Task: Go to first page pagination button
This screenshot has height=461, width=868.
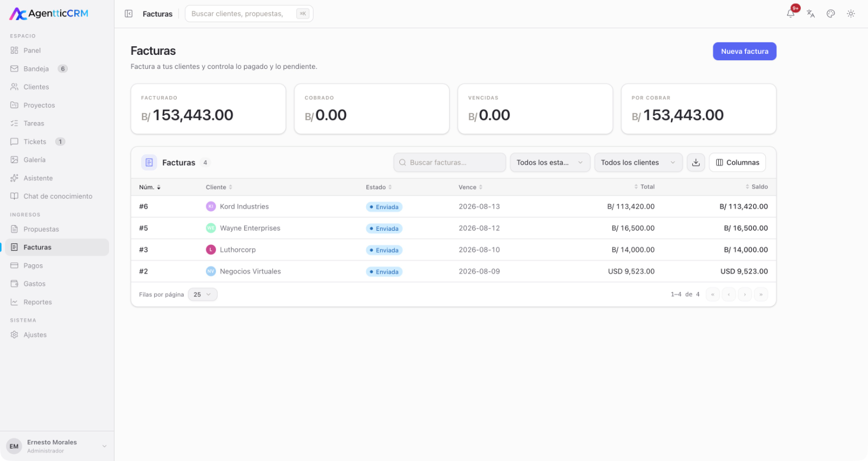Action: tap(713, 294)
